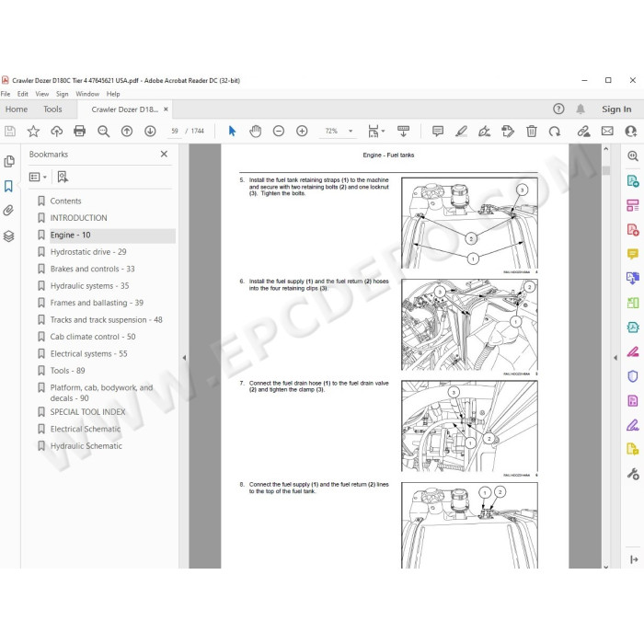
Task: Click the Sign In link
Action: 616,109
